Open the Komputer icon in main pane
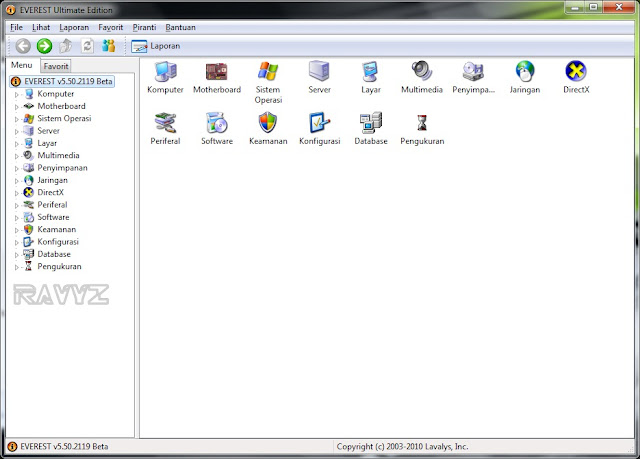The image size is (640, 459). tap(165, 71)
